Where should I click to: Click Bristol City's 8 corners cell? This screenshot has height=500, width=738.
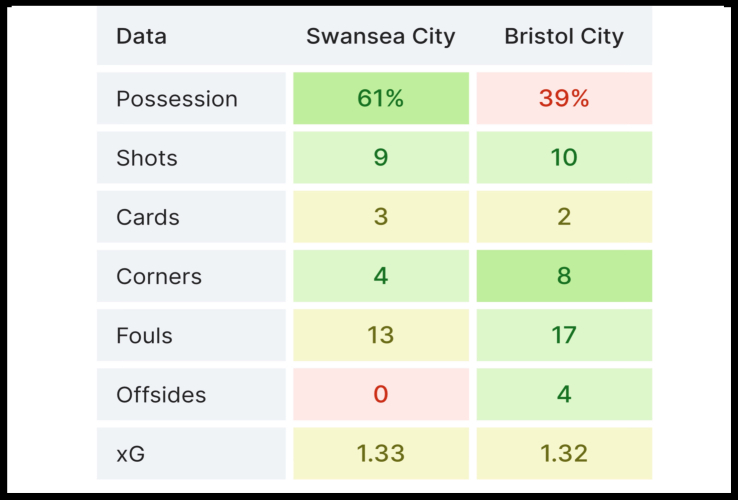[x=564, y=276]
